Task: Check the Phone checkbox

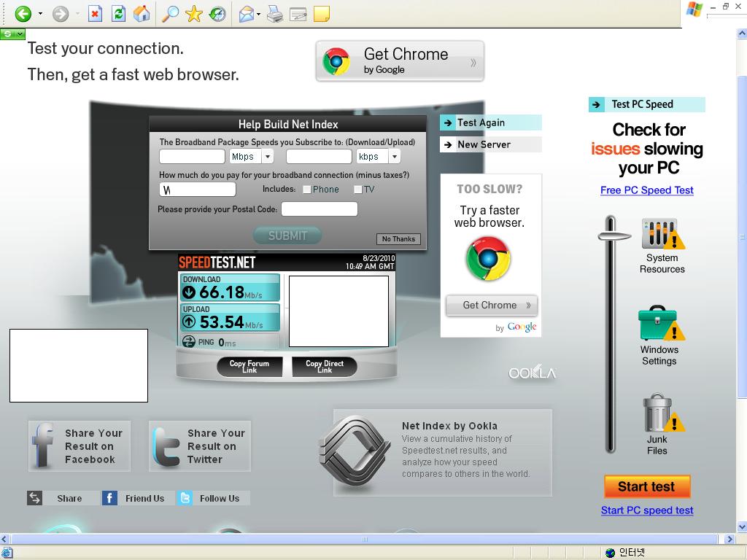Action: click(x=307, y=190)
